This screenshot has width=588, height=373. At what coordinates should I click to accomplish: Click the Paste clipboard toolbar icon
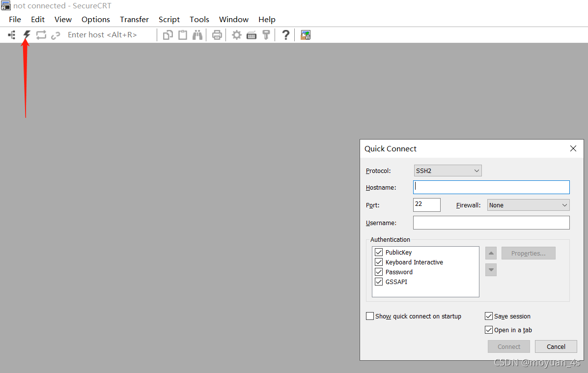tap(183, 35)
